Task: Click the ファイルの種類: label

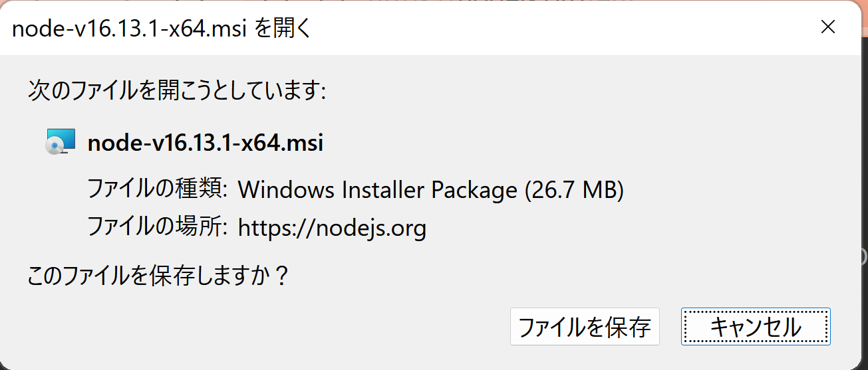Action: [158, 190]
